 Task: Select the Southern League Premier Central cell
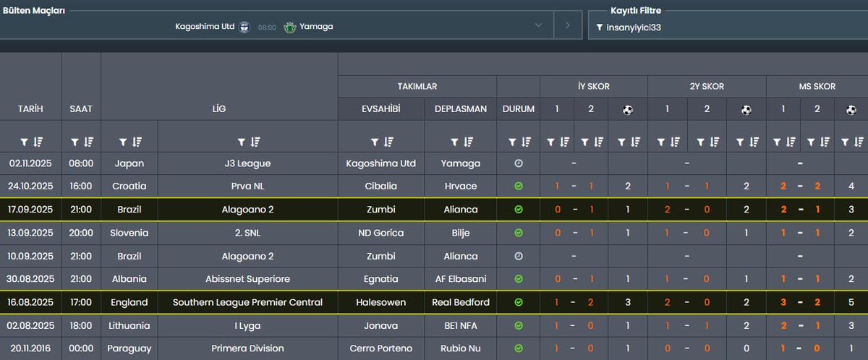click(x=248, y=302)
